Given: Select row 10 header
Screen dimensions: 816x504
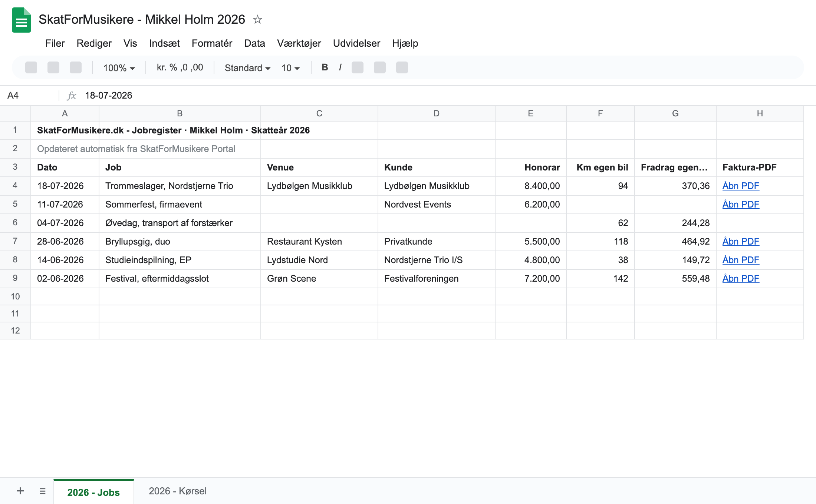Looking at the screenshot, I should click(15, 296).
